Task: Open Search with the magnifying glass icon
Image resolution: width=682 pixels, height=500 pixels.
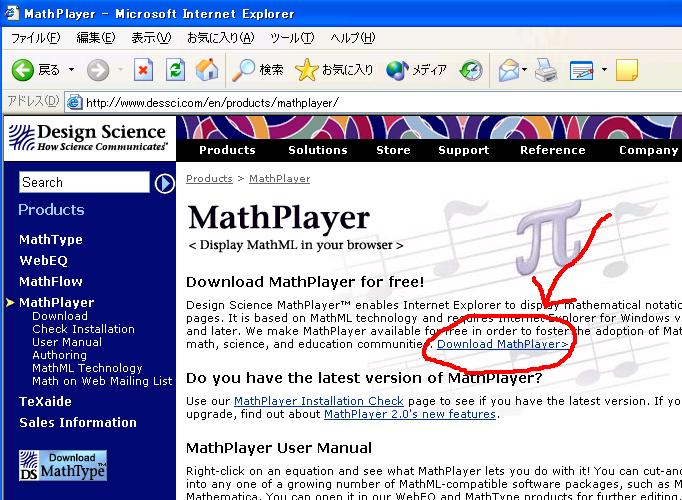Action: click(243, 70)
